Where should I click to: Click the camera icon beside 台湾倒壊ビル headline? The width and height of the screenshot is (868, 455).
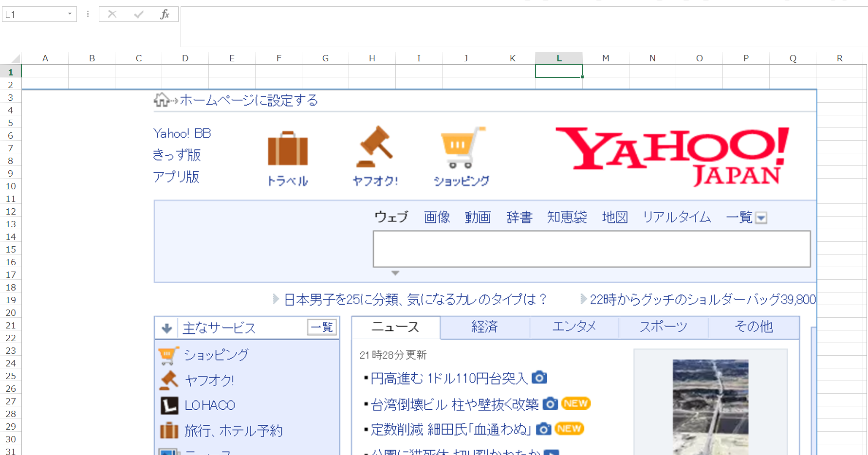550,403
